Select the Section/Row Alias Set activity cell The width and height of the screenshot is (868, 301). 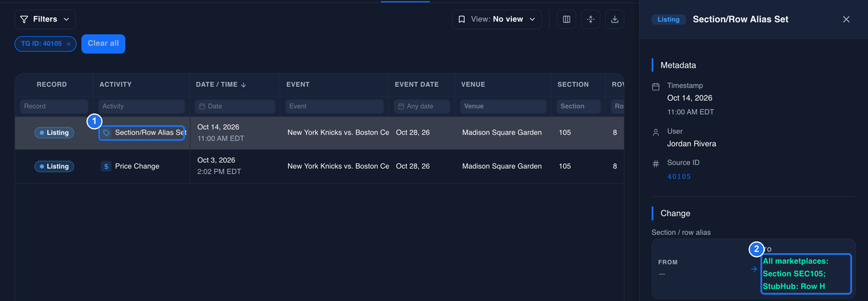point(142,133)
